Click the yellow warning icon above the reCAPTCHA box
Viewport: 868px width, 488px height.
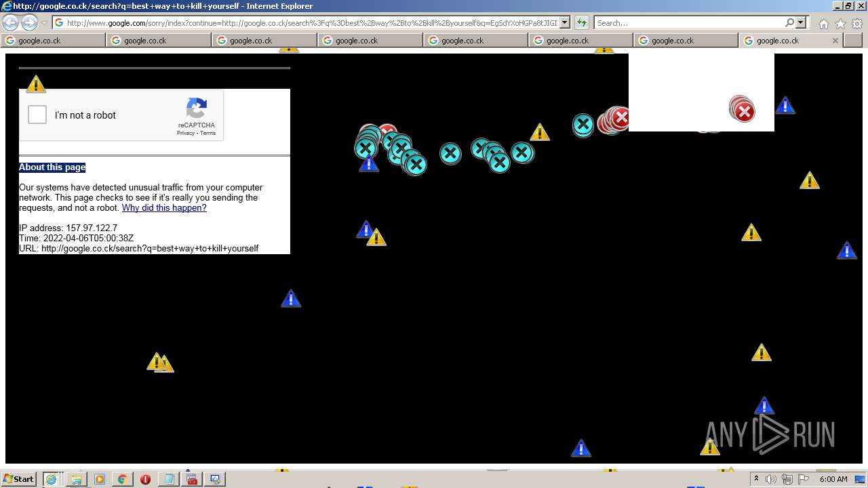tap(36, 84)
